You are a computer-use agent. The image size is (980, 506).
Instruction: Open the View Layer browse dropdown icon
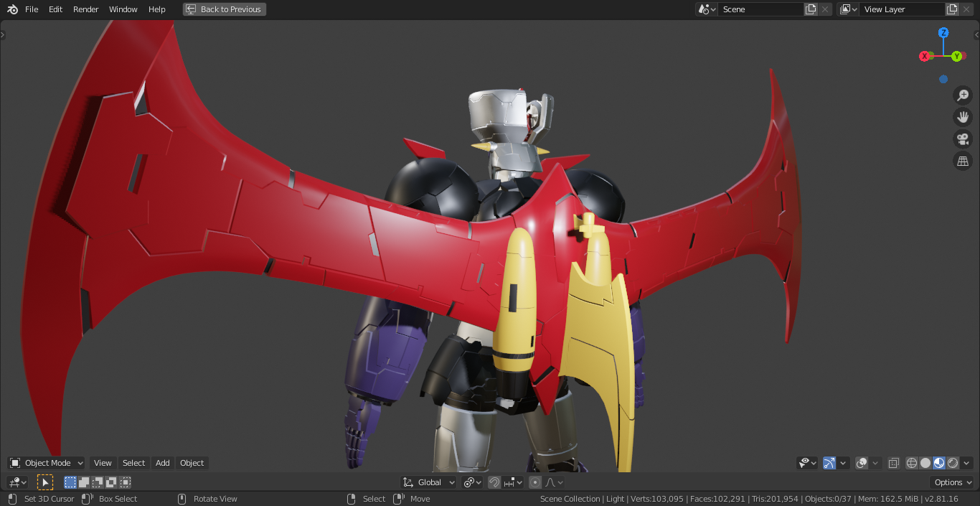848,9
